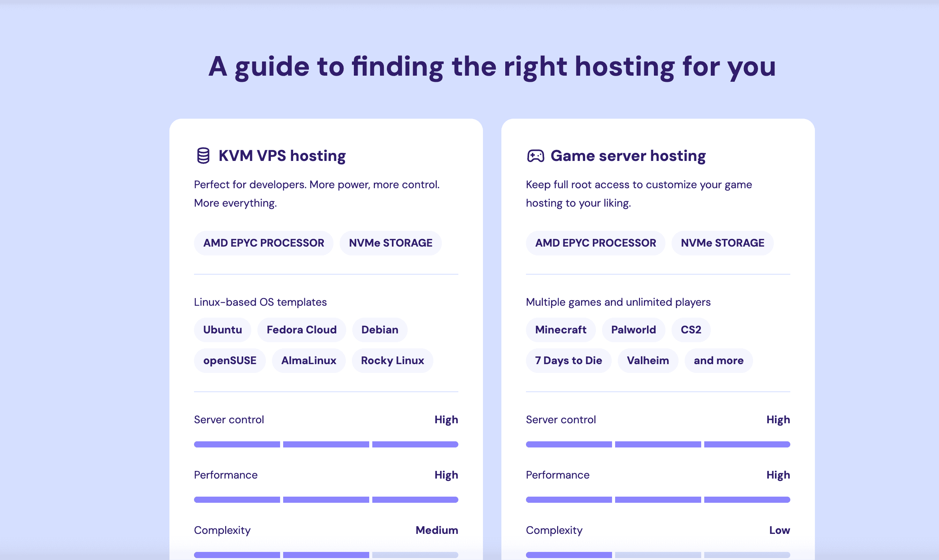Image resolution: width=939 pixels, height=560 pixels.
Task: Click the Fedora Cloud OS template badge
Action: [x=301, y=329]
